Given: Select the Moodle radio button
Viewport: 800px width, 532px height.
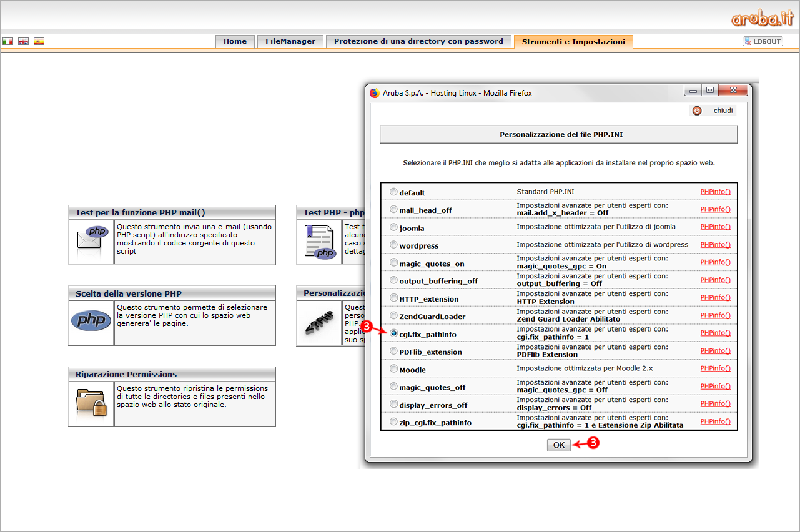Looking at the screenshot, I should click(x=393, y=368).
